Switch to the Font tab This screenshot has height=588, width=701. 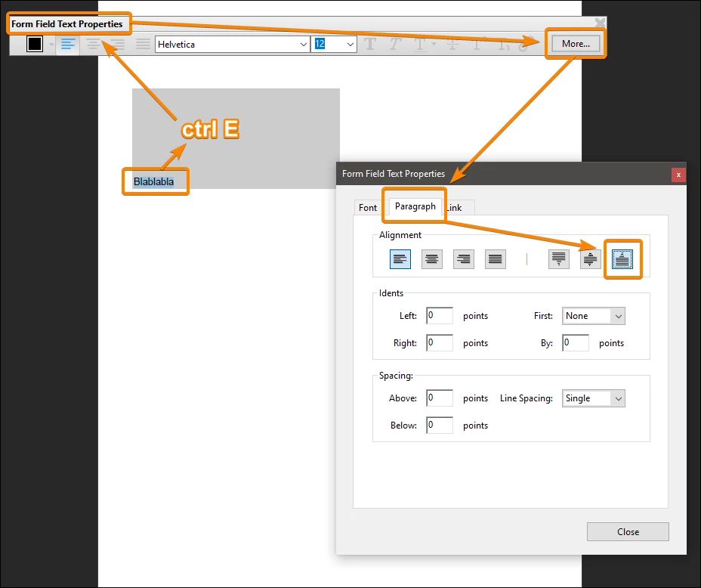[367, 208]
